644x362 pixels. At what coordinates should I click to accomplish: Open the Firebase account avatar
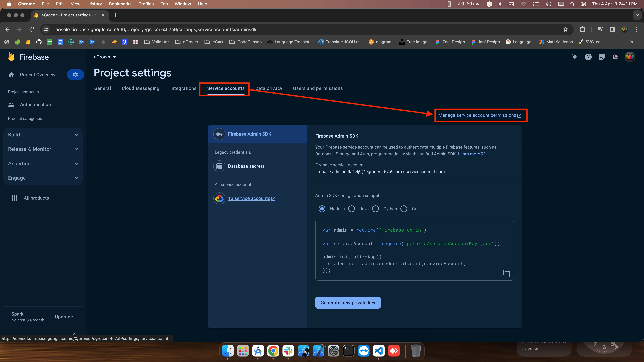click(x=630, y=57)
